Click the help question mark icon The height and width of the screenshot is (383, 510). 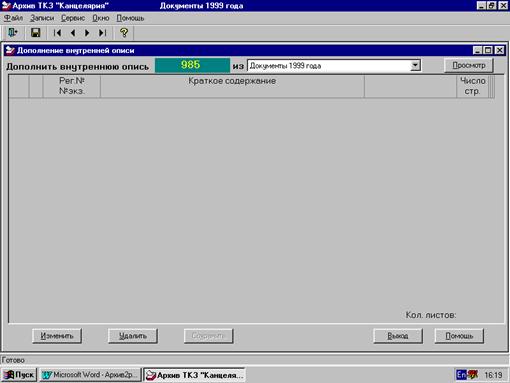click(x=124, y=33)
